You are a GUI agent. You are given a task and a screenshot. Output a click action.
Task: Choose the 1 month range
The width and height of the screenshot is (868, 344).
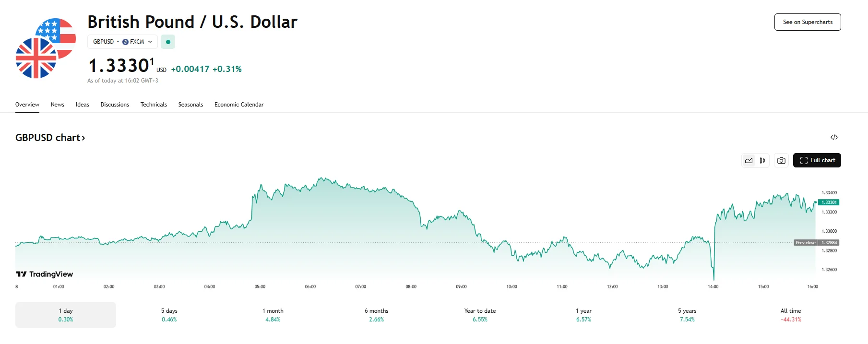(273, 315)
